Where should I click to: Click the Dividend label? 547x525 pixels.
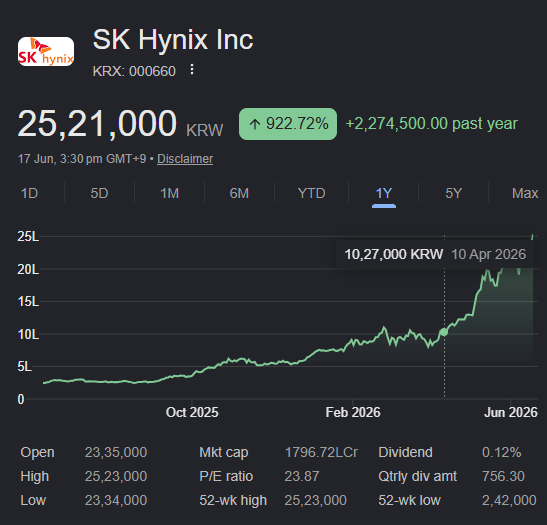(x=406, y=452)
